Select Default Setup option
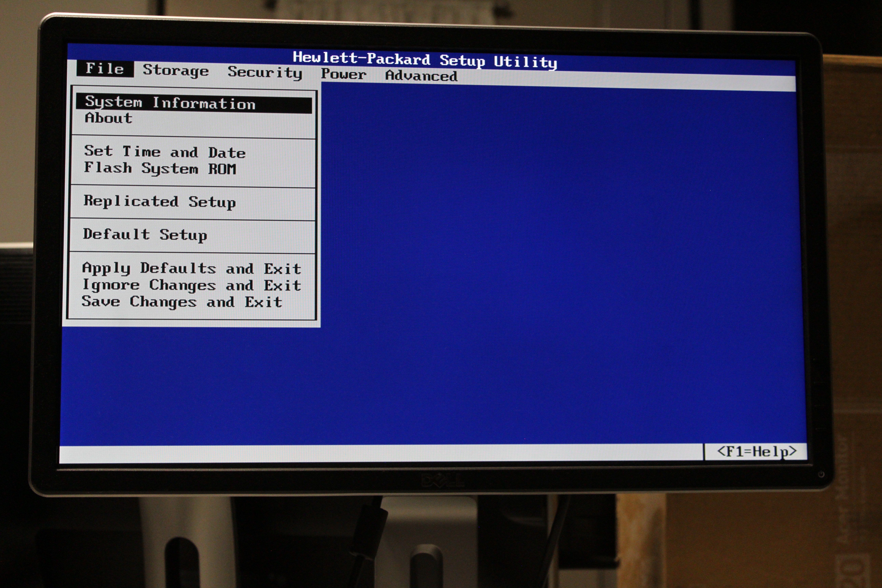 [x=145, y=235]
